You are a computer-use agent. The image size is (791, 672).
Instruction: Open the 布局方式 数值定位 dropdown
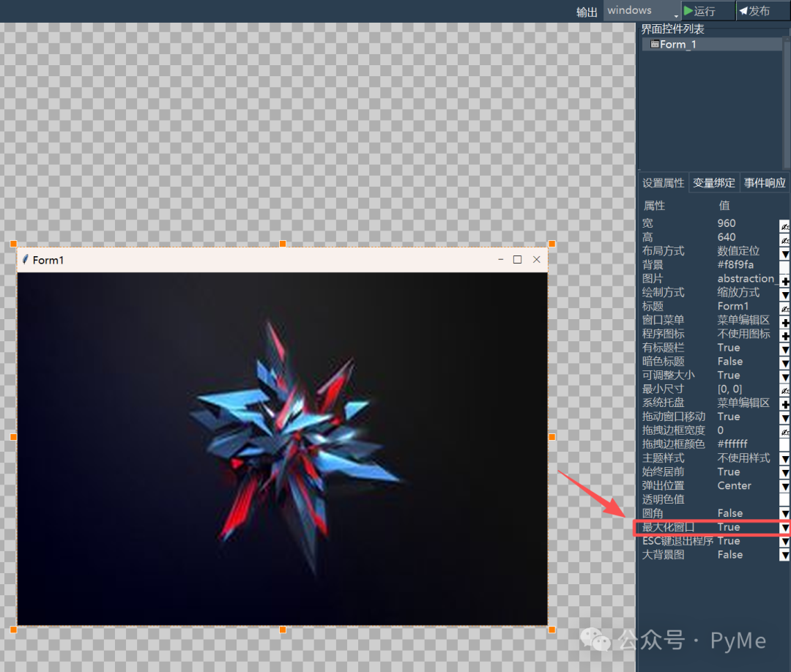(x=784, y=251)
